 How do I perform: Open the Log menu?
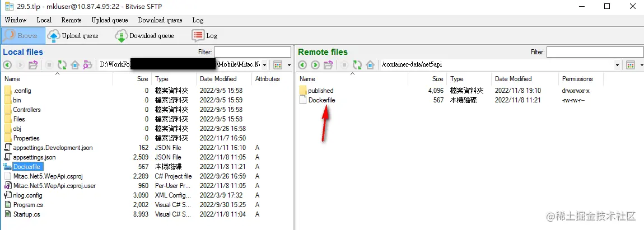click(x=198, y=20)
